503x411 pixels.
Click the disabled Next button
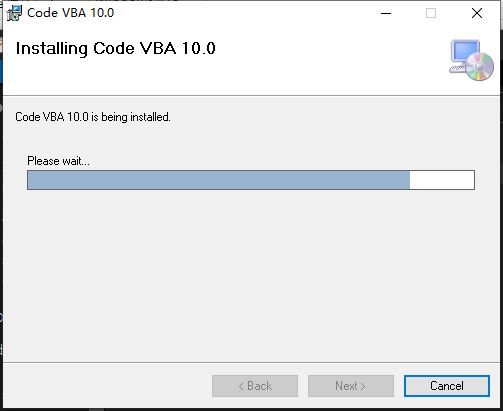pos(351,386)
